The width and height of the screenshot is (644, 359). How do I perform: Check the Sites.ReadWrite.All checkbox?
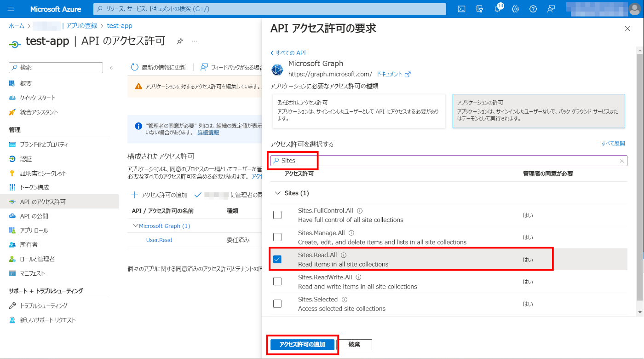277,281
